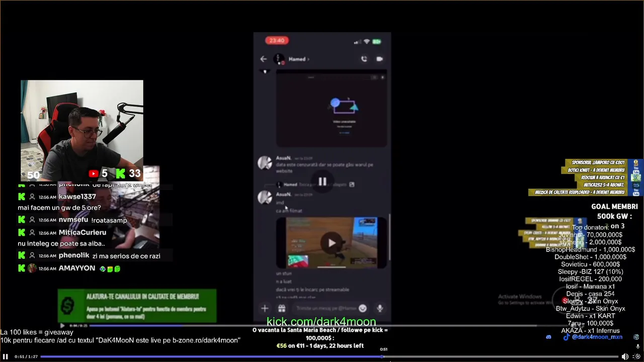Start a voice call with Hamed

[364, 59]
